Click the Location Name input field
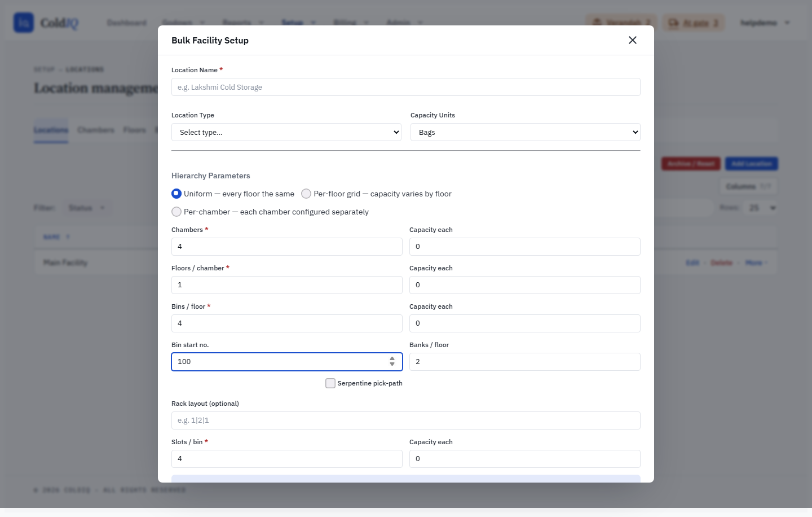Screen dimensions: 812x517 coord(406,87)
